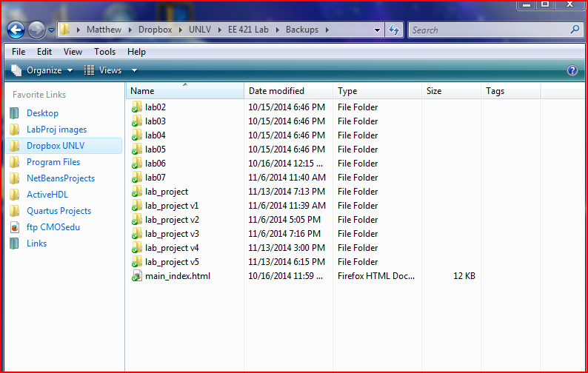Open Dropbox UNLV favorite link
Viewport: 588px width, 373px height.
point(56,146)
